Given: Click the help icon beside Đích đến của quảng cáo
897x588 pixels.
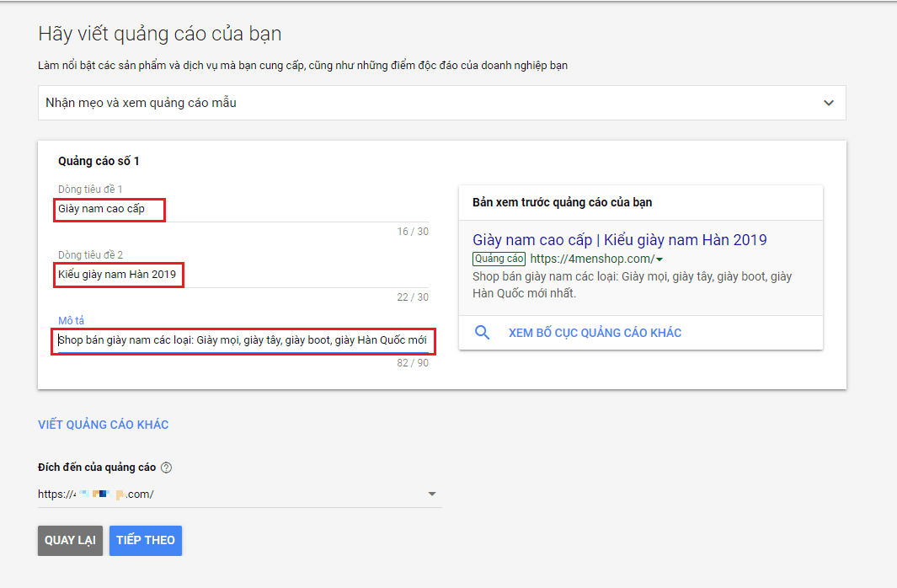Looking at the screenshot, I should [166, 468].
